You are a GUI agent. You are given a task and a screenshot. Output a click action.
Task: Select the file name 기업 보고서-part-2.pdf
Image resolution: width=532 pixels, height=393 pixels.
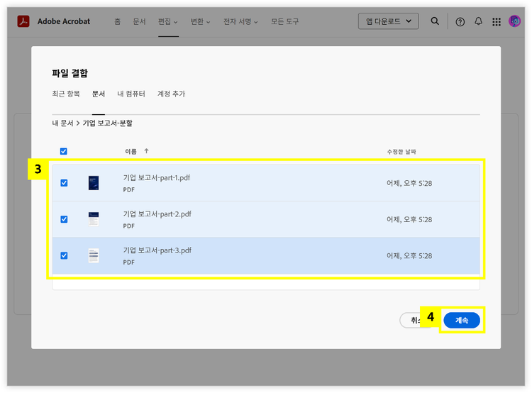[x=157, y=214]
